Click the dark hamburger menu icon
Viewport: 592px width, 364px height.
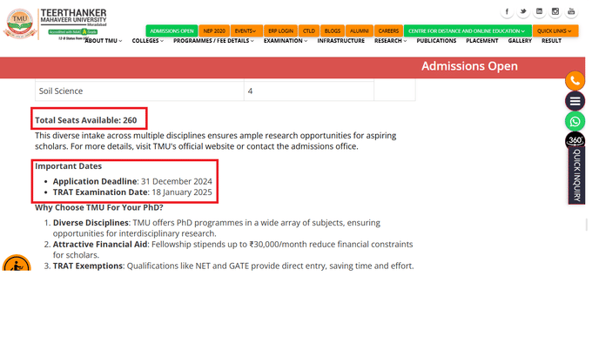575,101
